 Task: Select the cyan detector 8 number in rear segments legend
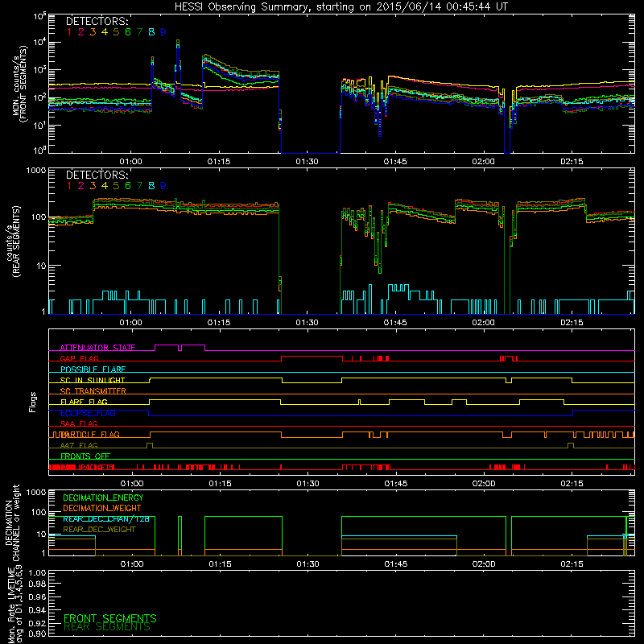(151, 186)
